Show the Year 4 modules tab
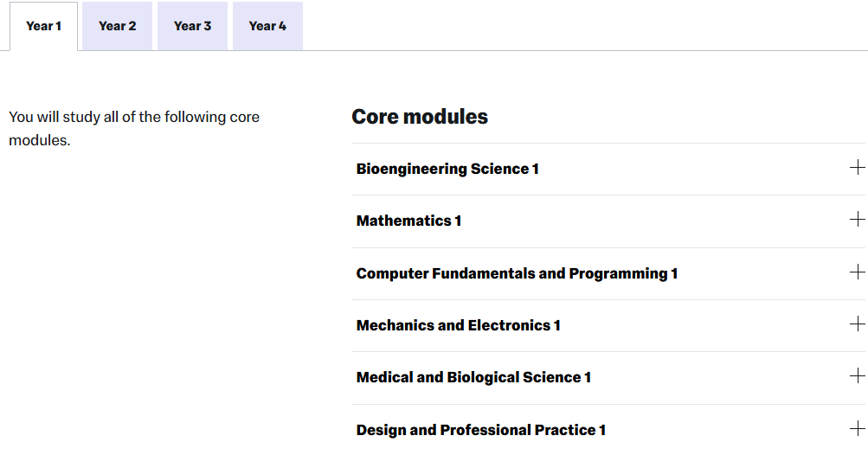This screenshot has width=868, height=455. [267, 26]
